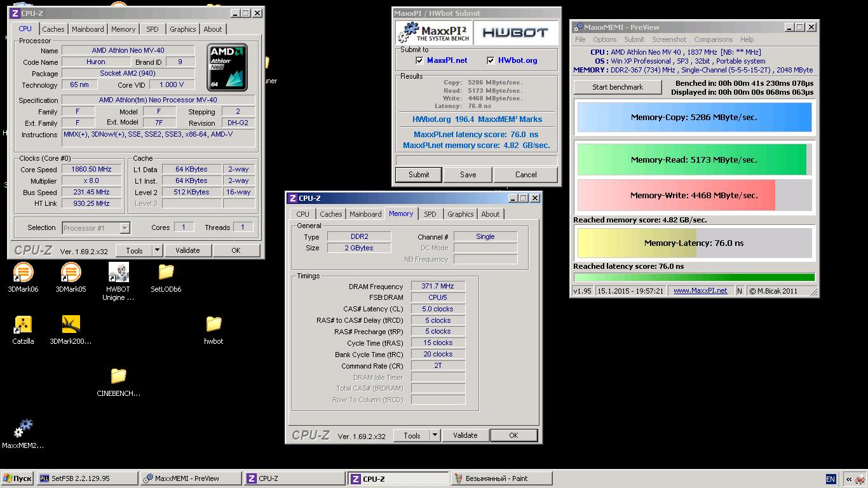Image resolution: width=868 pixels, height=488 pixels.
Task: Open the www.MaxxPI.net link
Action: (x=700, y=290)
